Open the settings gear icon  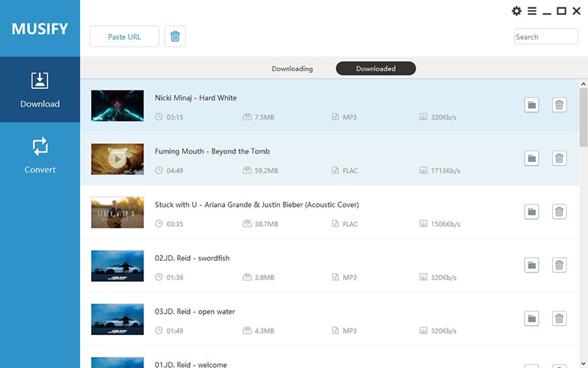[x=517, y=11]
